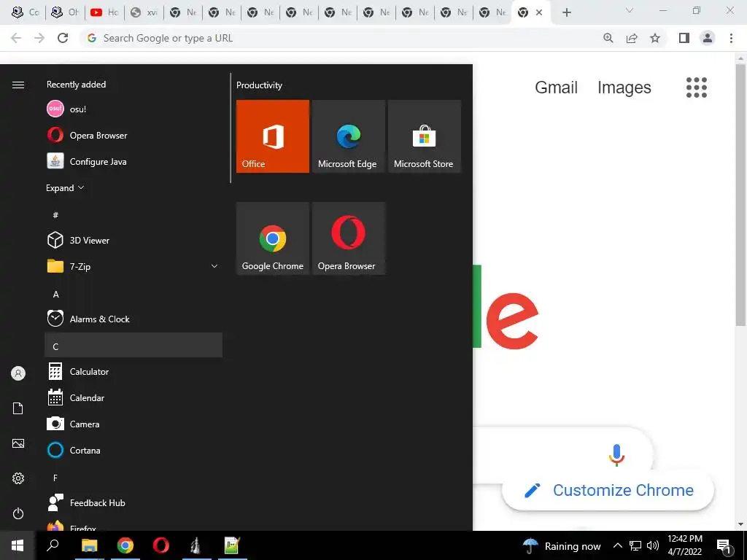Open the Calendar app
747x560 pixels.
[133, 397]
